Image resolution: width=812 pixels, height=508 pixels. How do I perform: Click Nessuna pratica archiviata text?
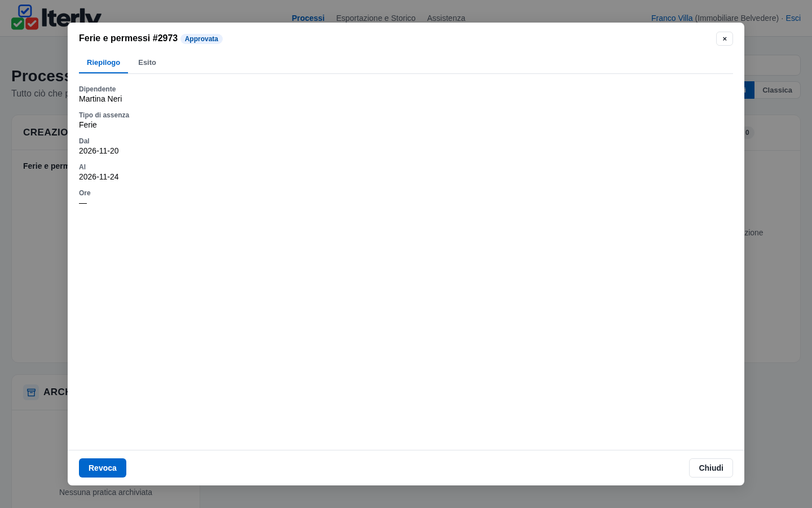click(105, 492)
